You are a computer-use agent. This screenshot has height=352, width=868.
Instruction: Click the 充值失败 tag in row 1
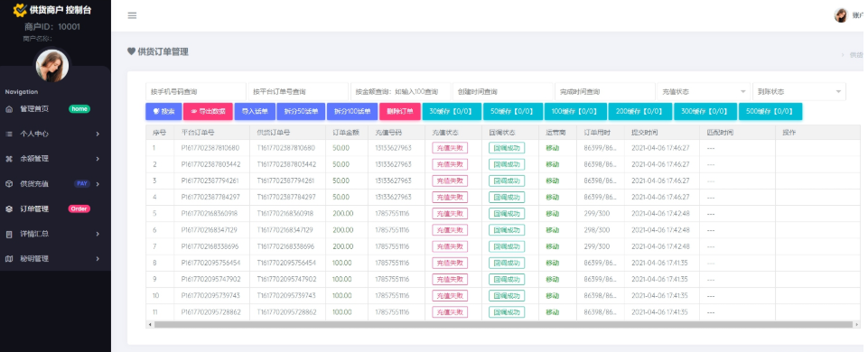tap(450, 148)
